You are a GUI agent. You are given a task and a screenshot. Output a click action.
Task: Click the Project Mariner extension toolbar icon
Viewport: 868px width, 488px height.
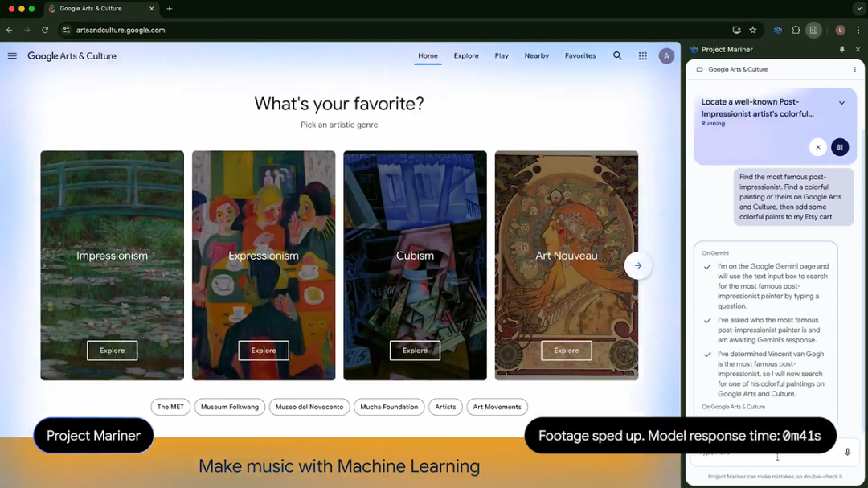[778, 30]
